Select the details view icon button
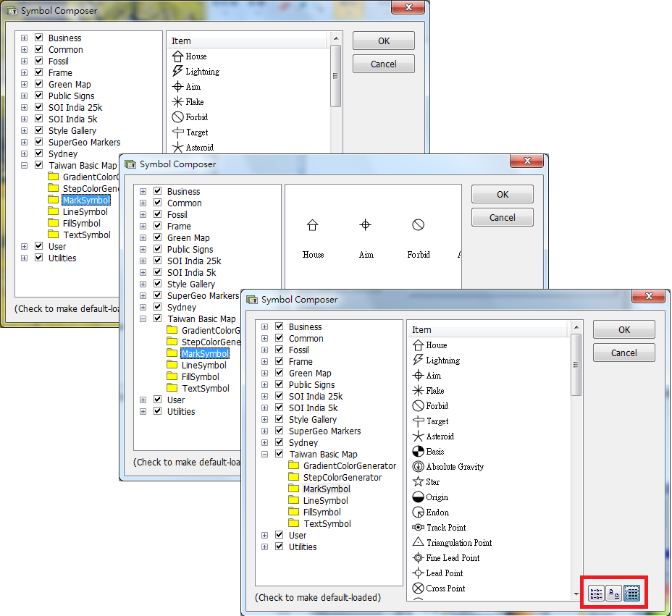 click(631, 594)
